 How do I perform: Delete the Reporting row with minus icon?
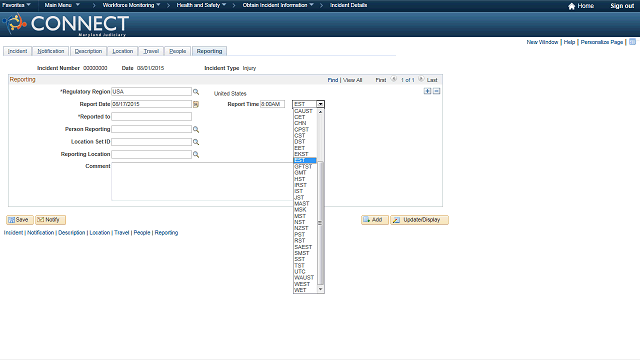pos(436,91)
